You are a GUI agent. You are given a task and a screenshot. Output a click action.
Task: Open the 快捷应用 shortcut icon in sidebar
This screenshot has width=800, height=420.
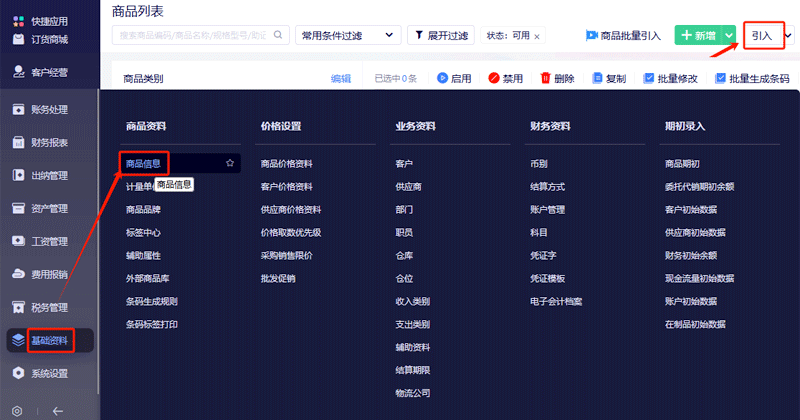point(18,21)
